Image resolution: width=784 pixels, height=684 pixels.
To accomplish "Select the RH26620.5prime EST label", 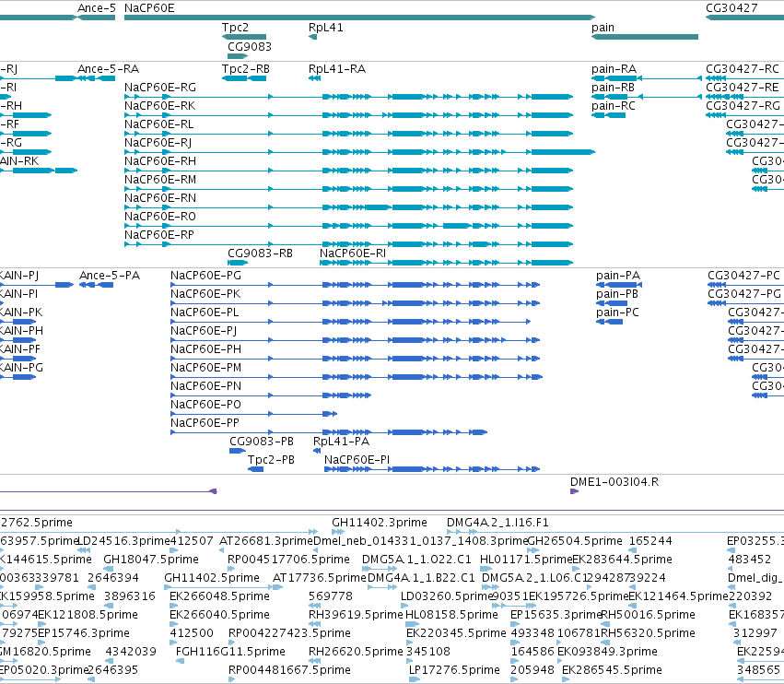I will (356, 652).
